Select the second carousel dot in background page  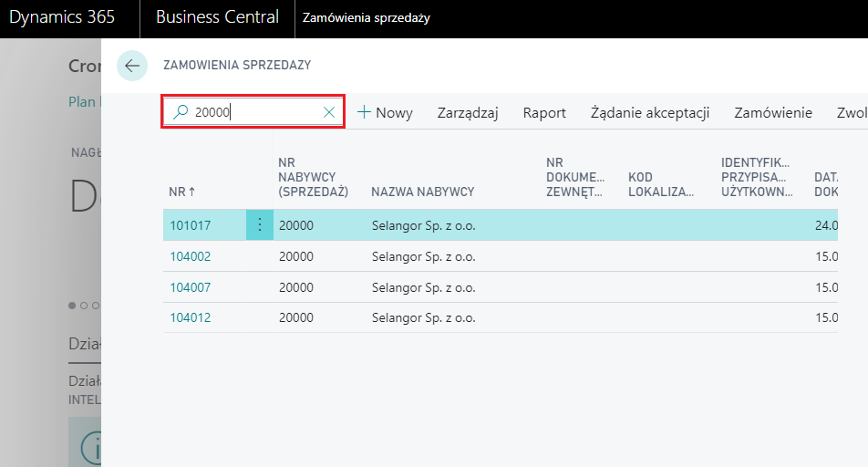[x=84, y=306]
